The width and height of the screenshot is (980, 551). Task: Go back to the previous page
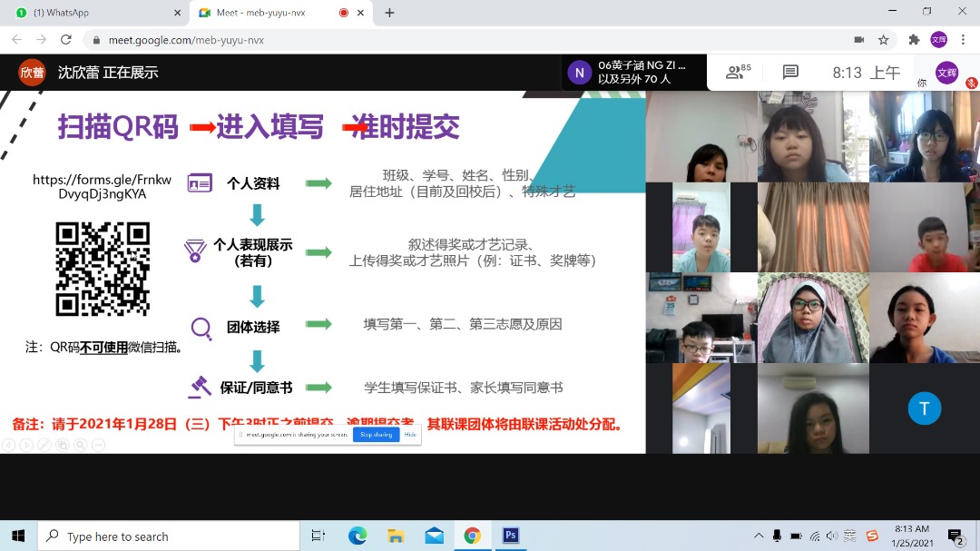coord(17,40)
